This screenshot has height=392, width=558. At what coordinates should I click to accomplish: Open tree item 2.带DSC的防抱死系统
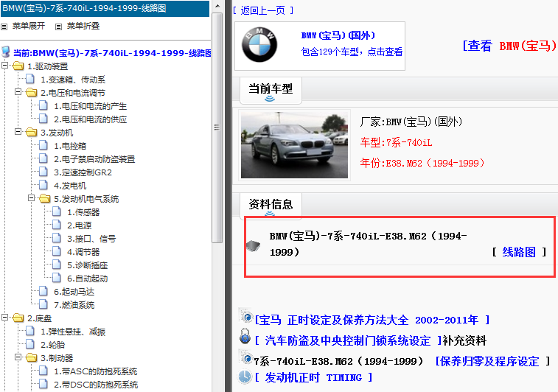(96, 385)
